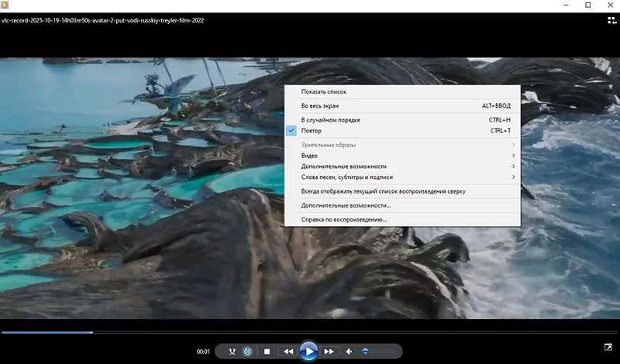
Task: Adjust the volume slider
Action: click(x=378, y=351)
